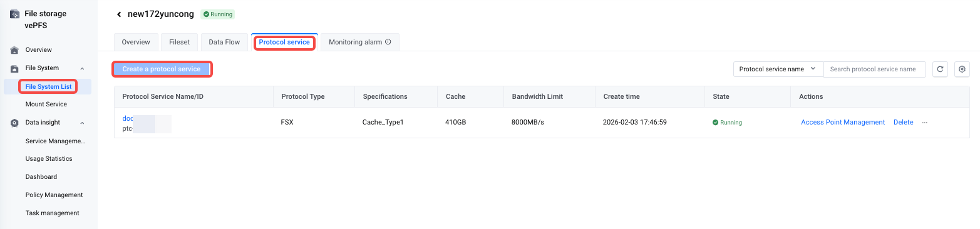
Task: Open Overview in the sidebar
Action: [39, 50]
